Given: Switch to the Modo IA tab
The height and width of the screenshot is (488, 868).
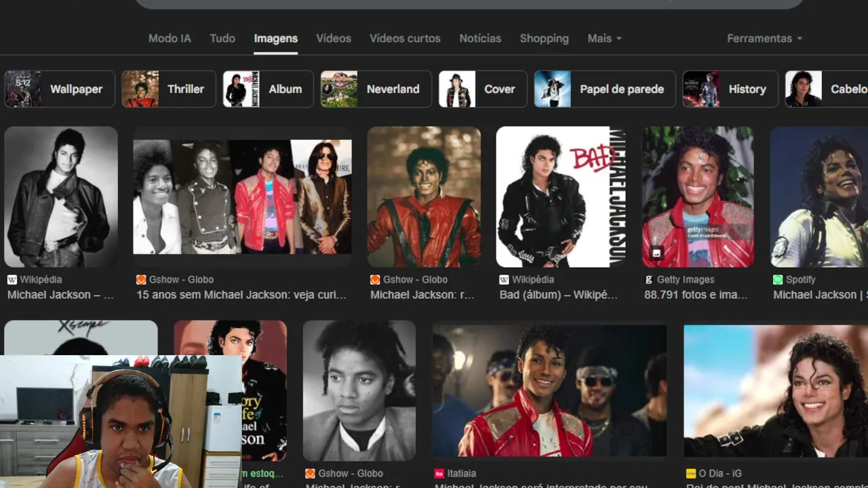Looking at the screenshot, I should 170,39.
